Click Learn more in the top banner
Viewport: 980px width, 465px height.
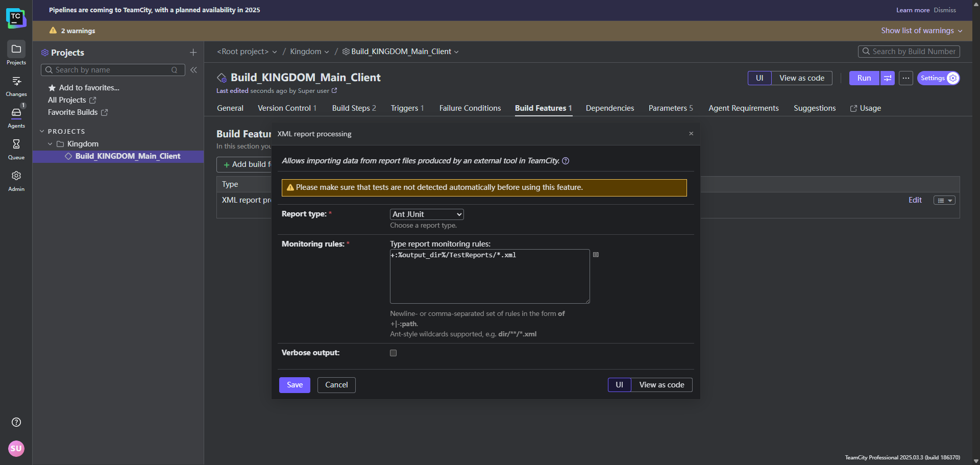(x=913, y=10)
